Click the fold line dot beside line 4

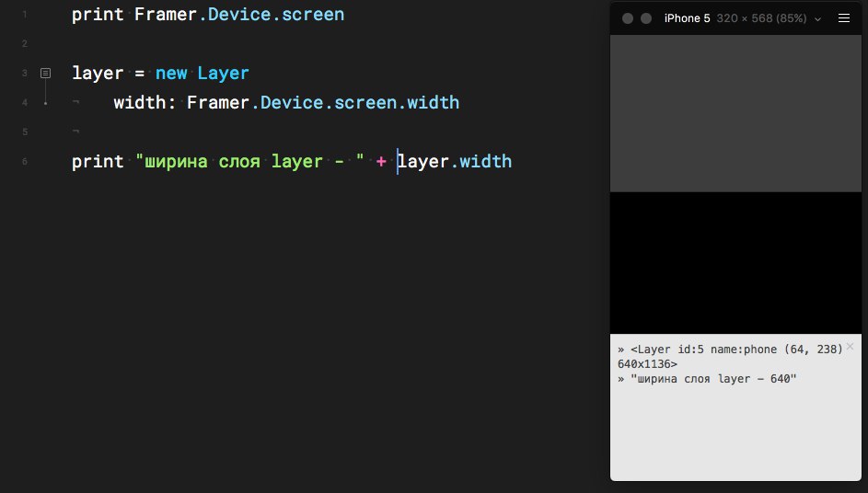tap(45, 103)
